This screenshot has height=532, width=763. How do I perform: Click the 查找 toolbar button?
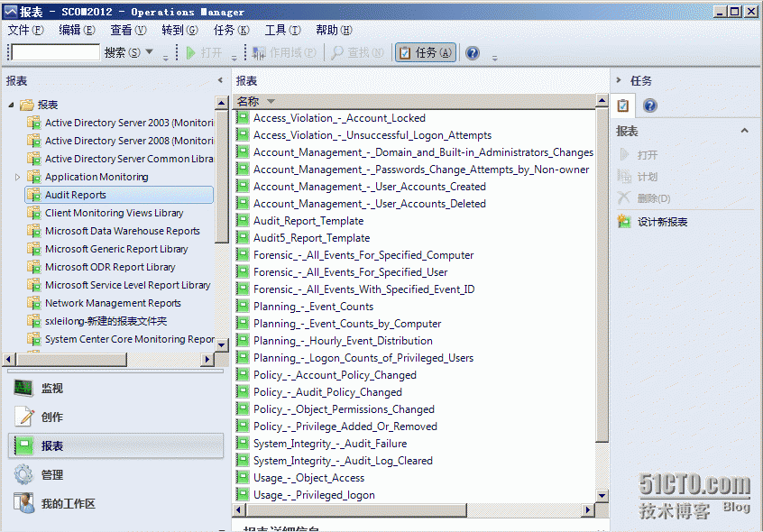[358, 52]
